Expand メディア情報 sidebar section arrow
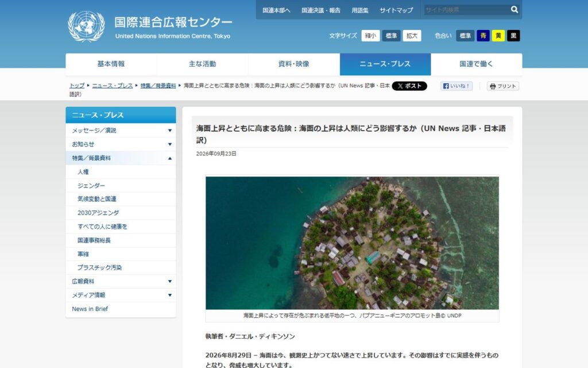The image size is (588, 368). pyautogui.click(x=170, y=295)
